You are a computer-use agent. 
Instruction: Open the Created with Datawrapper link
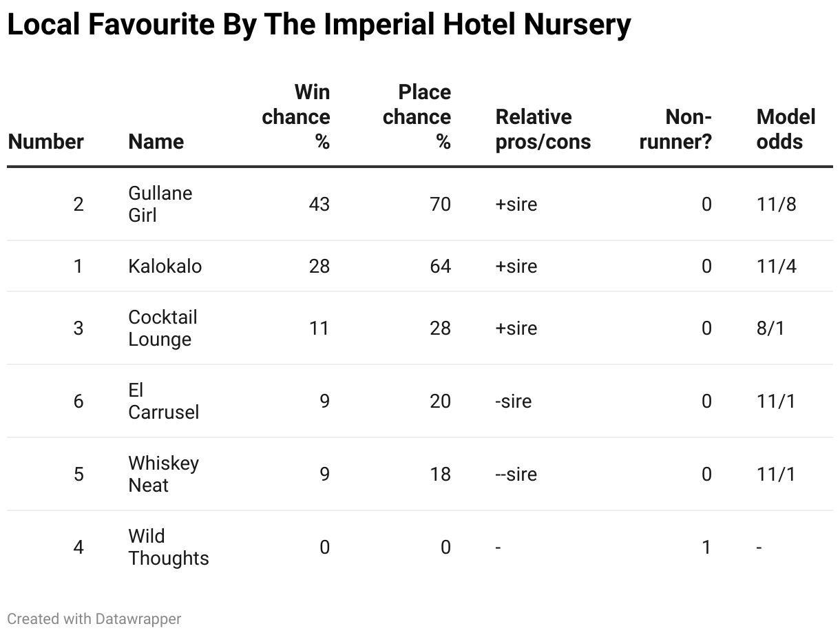coord(94,619)
